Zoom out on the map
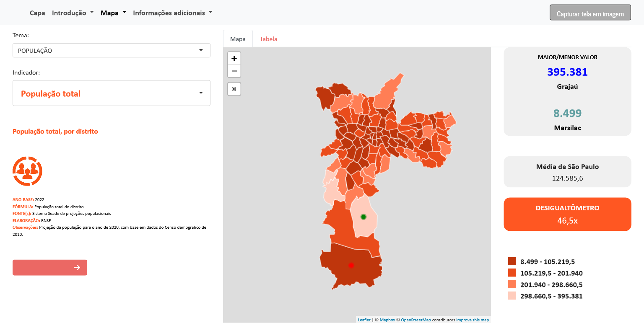Image resolution: width=644 pixels, height=323 pixels. pyautogui.click(x=234, y=71)
